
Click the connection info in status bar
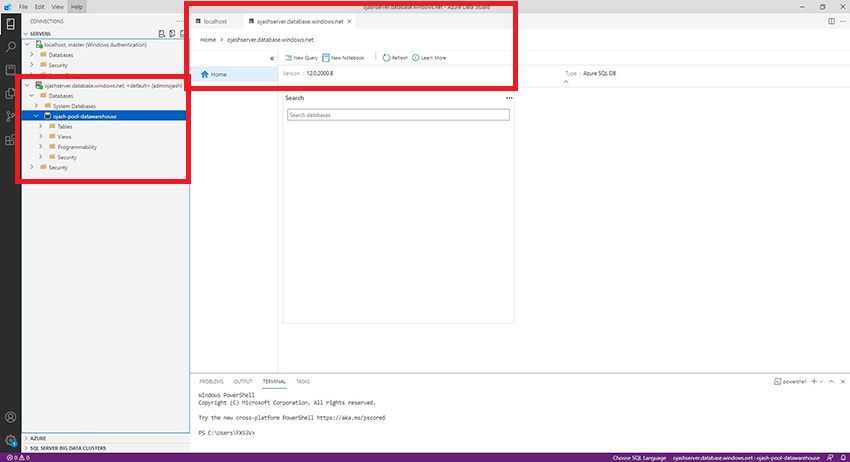tap(746, 458)
